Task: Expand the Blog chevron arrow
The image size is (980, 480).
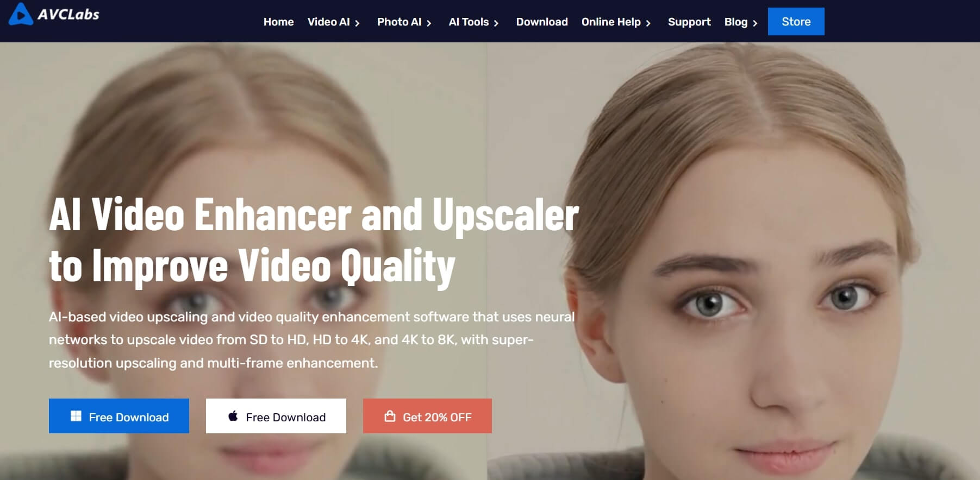Action: (755, 23)
